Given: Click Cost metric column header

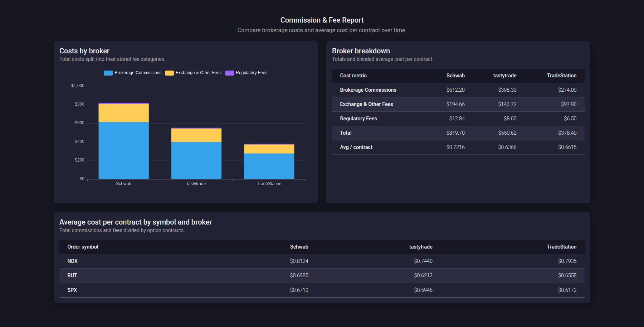Looking at the screenshot, I should [x=353, y=76].
